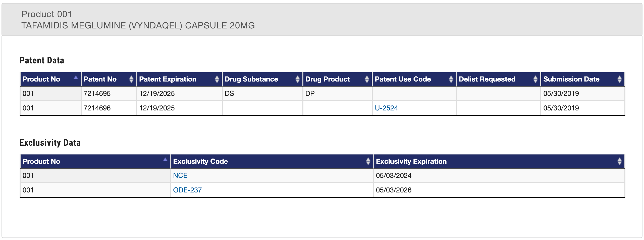Viewport: 644px width, 240px height.
Task: Open the NCE exclusivity code link
Action: pos(180,176)
